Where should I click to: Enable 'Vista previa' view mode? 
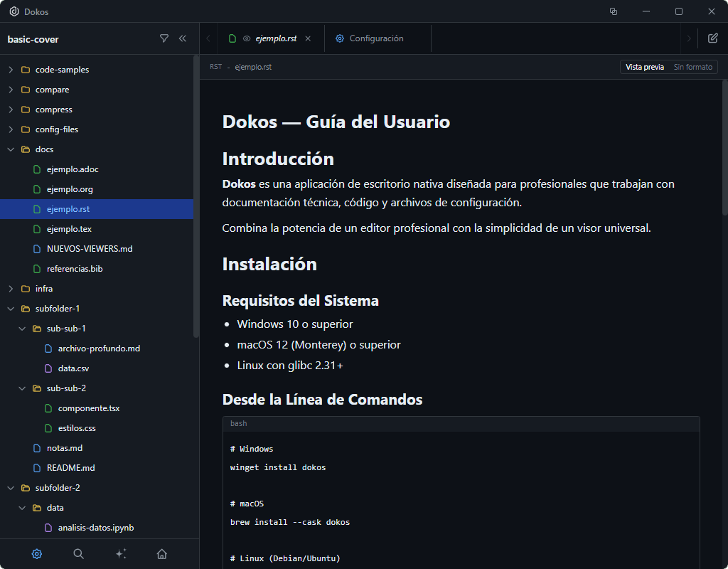click(x=644, y=66)
